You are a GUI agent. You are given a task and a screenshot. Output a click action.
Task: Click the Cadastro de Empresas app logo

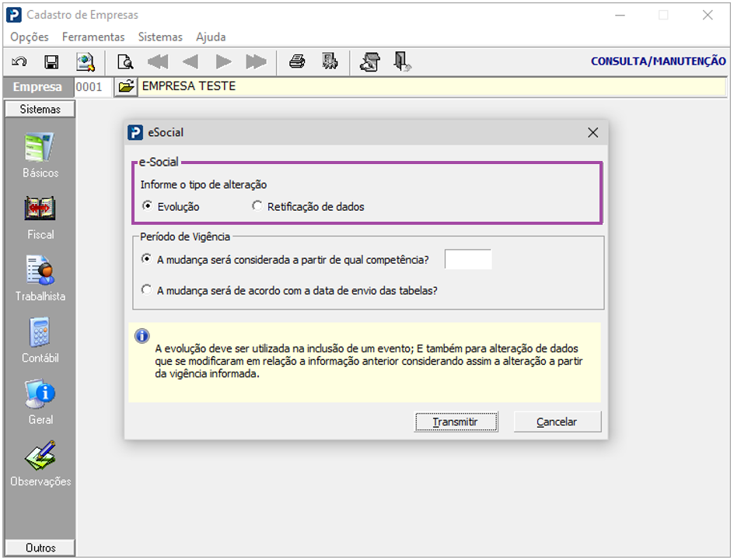[x=13, y=15]
